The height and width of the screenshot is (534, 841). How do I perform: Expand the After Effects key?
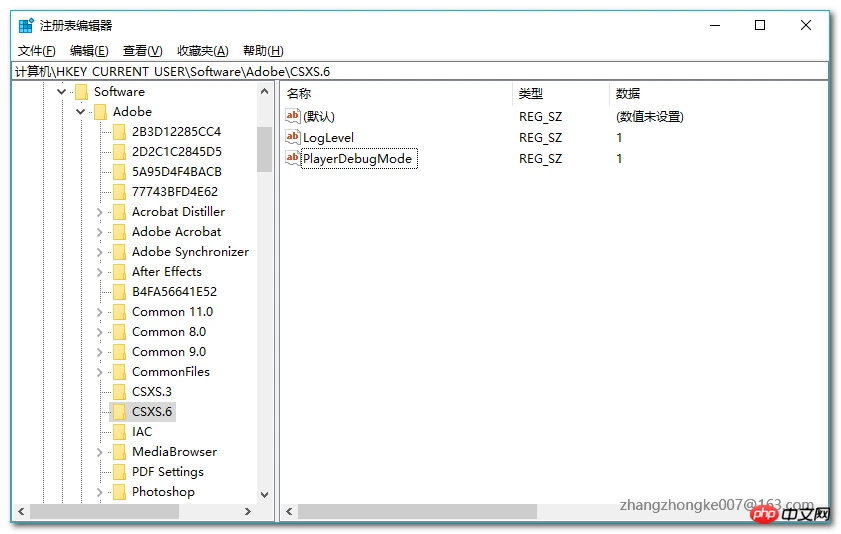coord(99,272)
